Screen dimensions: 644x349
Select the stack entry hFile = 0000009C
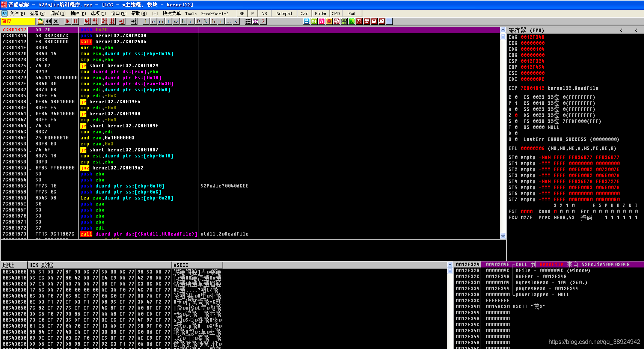tap(553, 270)
